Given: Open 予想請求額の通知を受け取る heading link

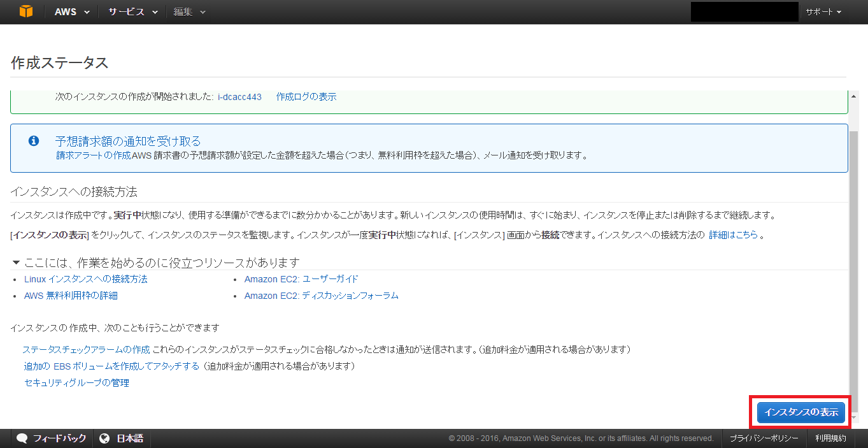Looking at the screenshot, I should [128, 141].
